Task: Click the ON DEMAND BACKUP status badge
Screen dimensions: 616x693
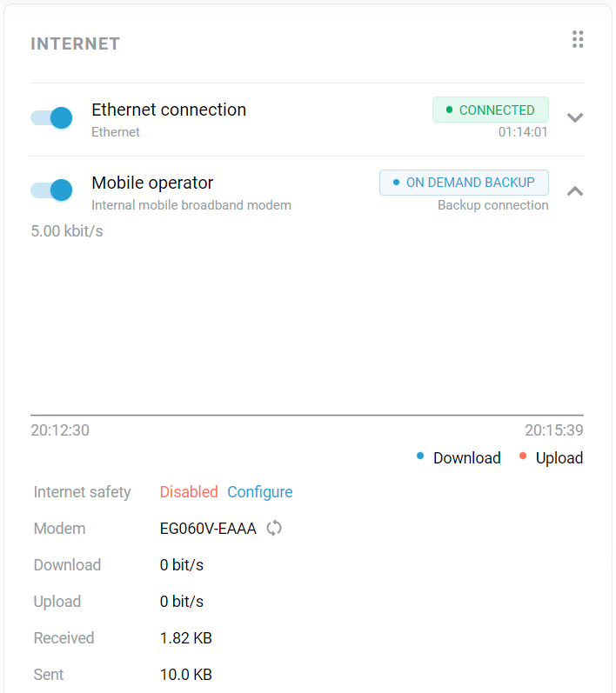Action: click(464, 183)
